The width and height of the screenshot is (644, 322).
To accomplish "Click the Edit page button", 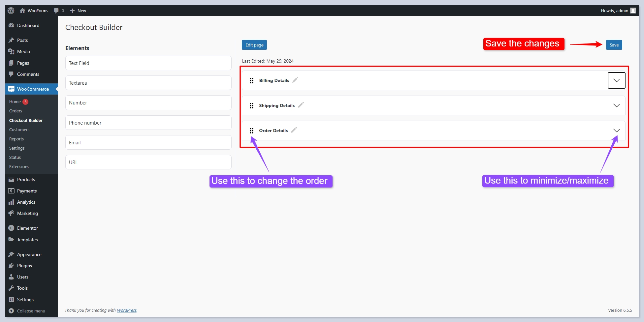I will pyautogui.click(x=254, y=45).
